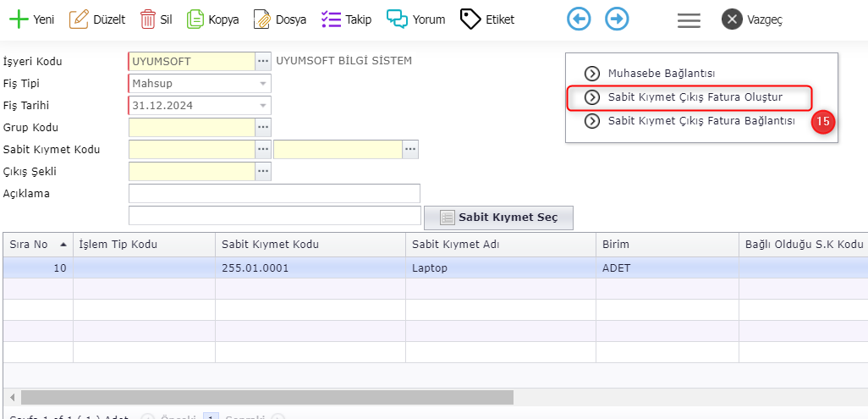Screen dimensions: 868x419
Task: Go to next record with right arrow
Action: click(618, 19)
